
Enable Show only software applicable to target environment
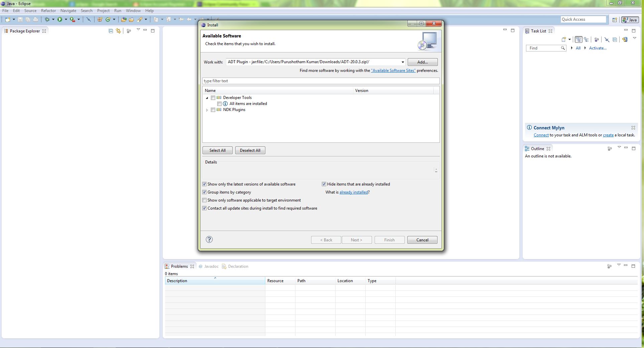(x=205, y=200)
